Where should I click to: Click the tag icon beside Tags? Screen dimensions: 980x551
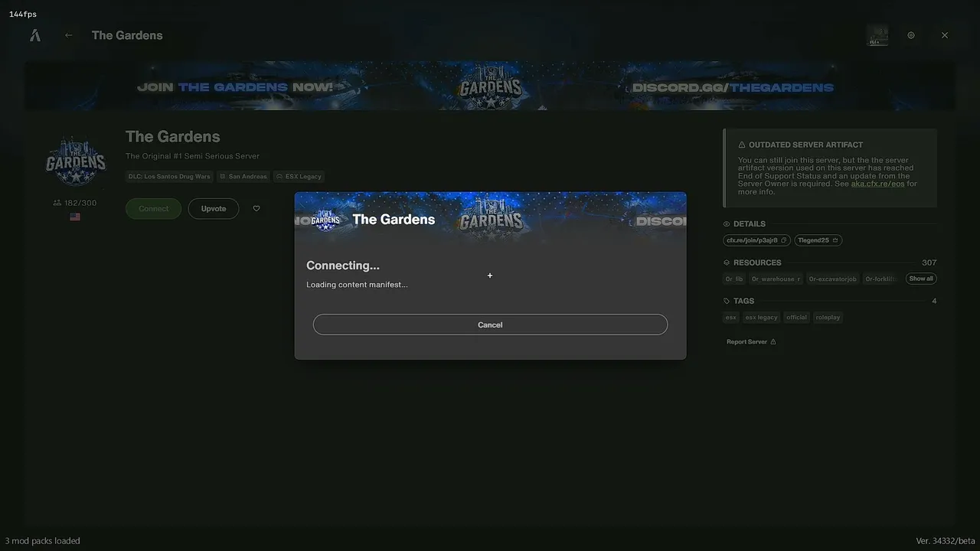point(727,301)
